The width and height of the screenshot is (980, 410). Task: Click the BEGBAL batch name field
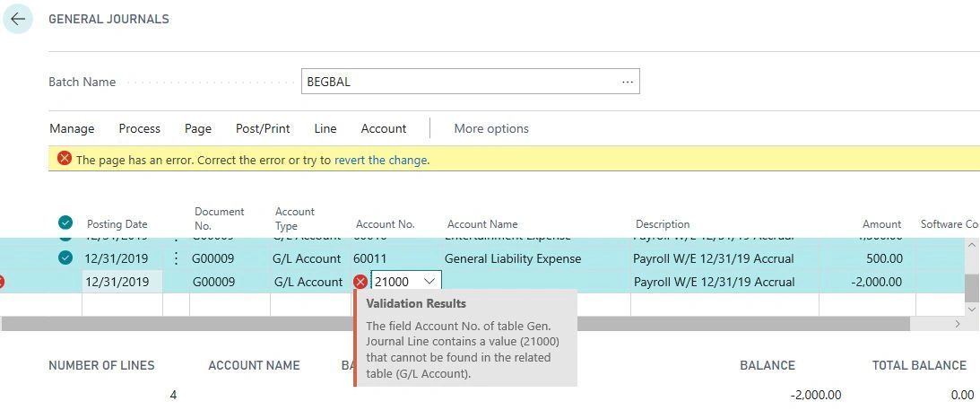coord(470,82)
